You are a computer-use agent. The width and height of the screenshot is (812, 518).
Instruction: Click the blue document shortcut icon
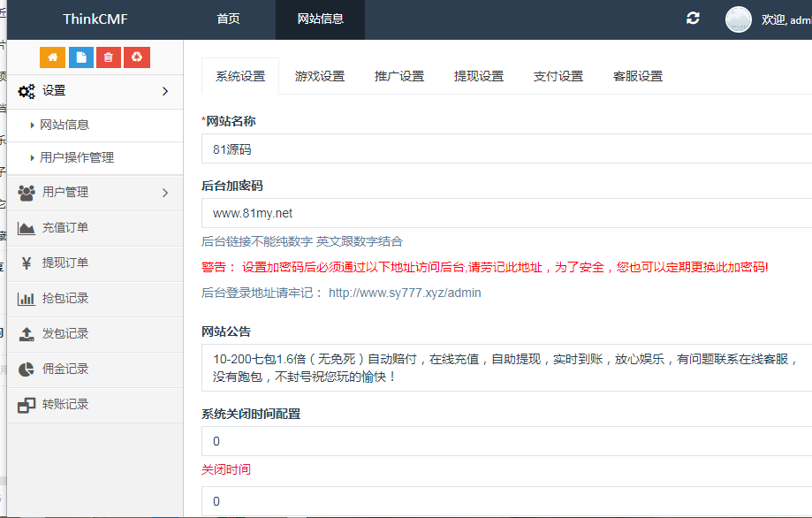click(81, 57)
